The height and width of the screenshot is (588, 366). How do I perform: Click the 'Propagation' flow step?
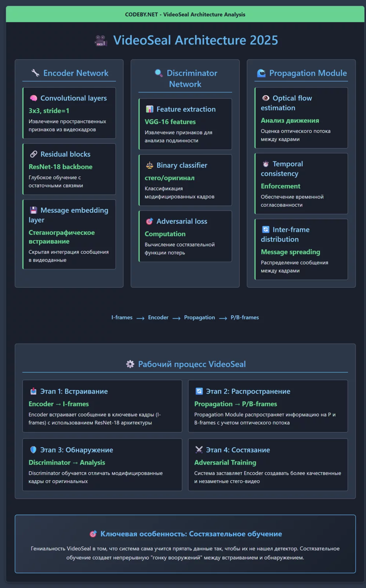[199, 318]
